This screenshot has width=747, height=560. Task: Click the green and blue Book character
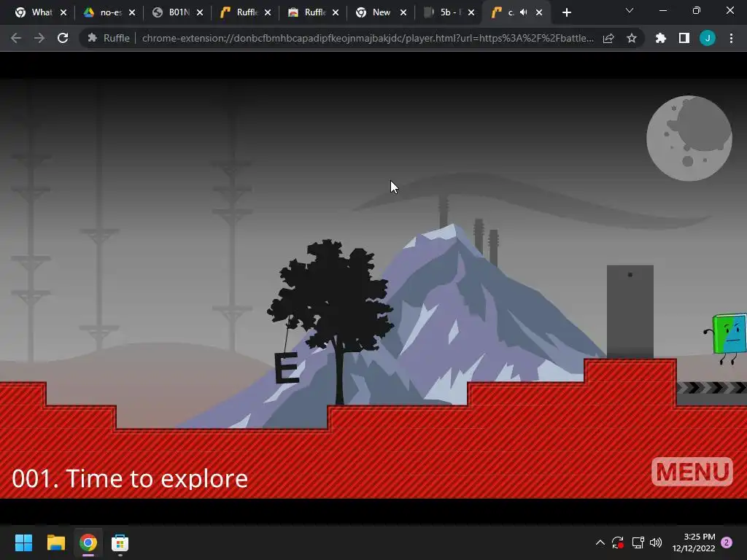coord(727,338)
